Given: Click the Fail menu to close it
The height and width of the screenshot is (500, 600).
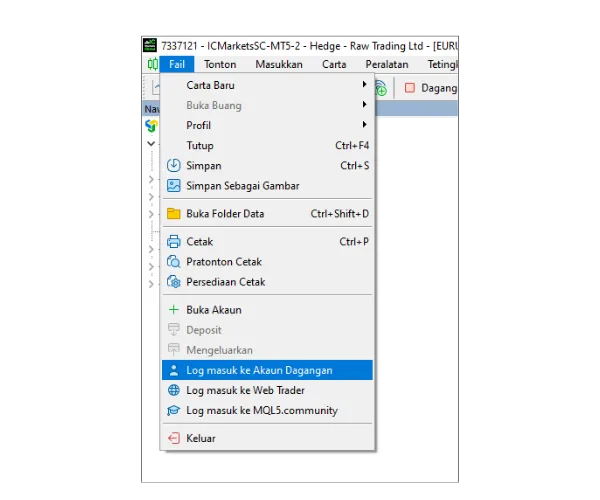Looking at the screenshot, I should pyautogui.click(x=176, y=65).
